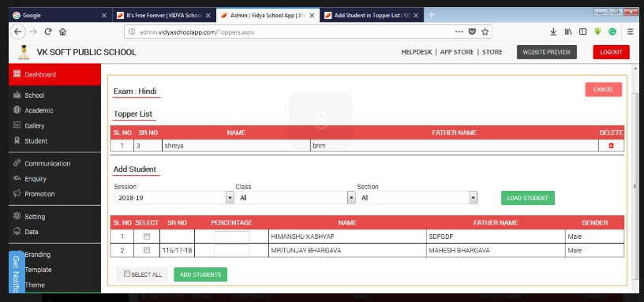644x302 pixels.
Task: Click the Promotion megaphone icon
Action: [17, 193]
